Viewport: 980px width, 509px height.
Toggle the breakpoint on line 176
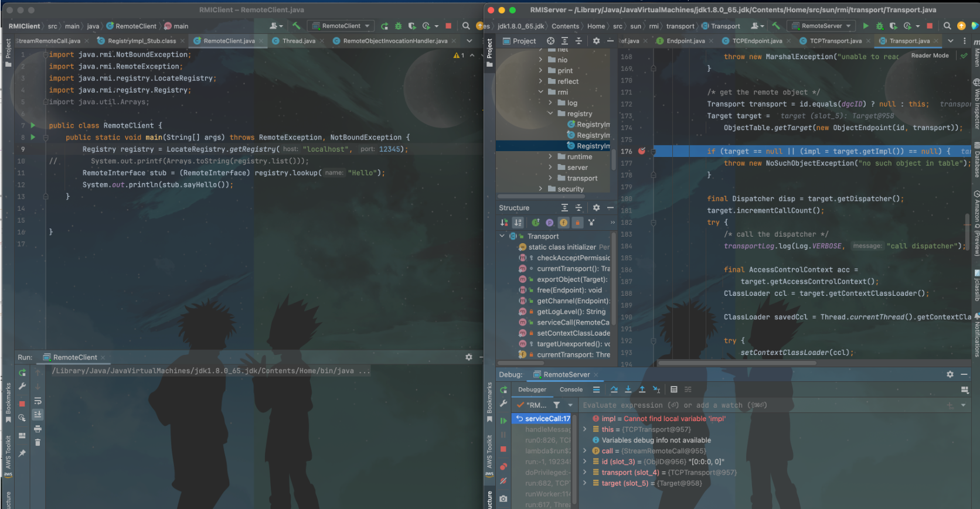(641, 151)
